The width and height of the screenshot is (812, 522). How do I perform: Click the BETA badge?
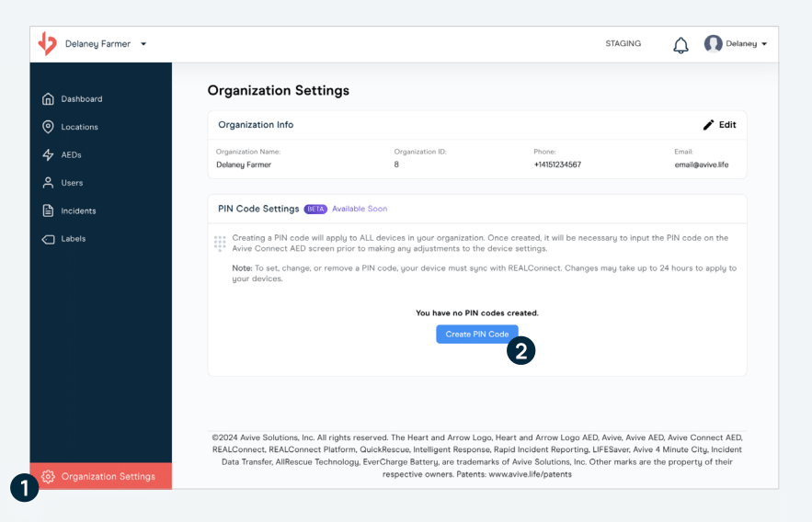point(315,210)
